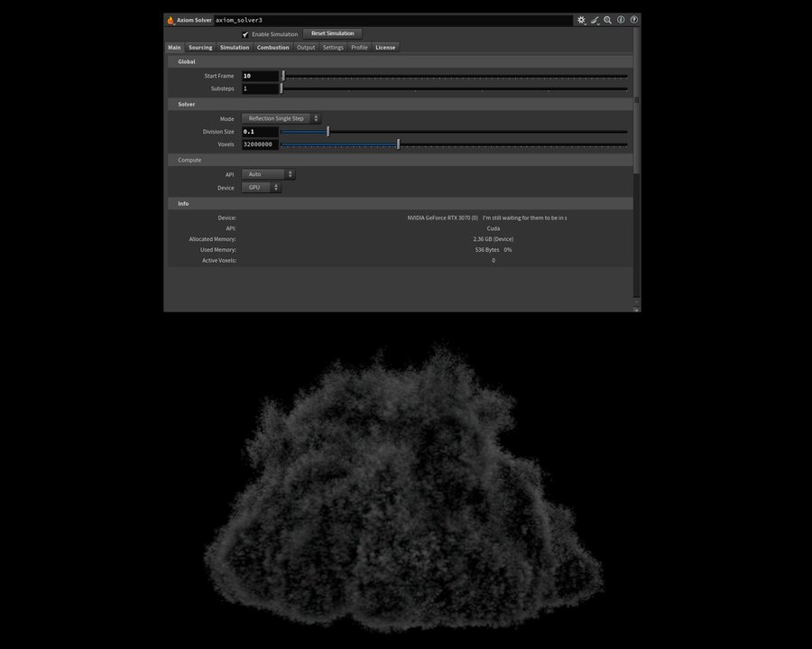Click the Division Size slider handle
812x649 pixels.
pyautogui.click(x=328, y=132)
